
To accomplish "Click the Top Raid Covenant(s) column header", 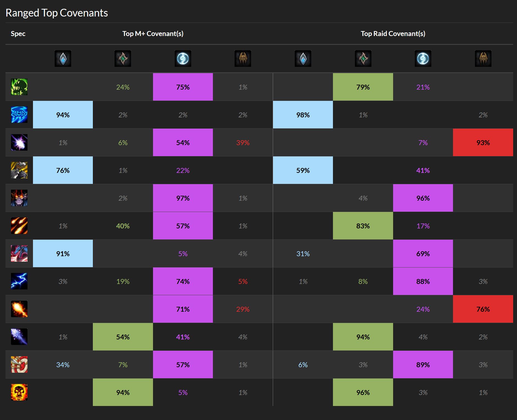I will coord(393,34).
